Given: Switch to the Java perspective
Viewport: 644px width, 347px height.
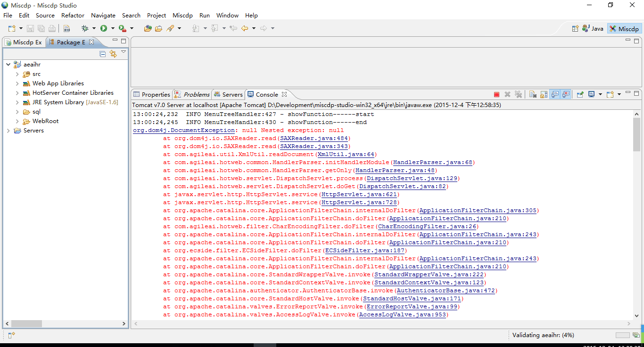Looking at the screenshot, I should click(593, 29).
